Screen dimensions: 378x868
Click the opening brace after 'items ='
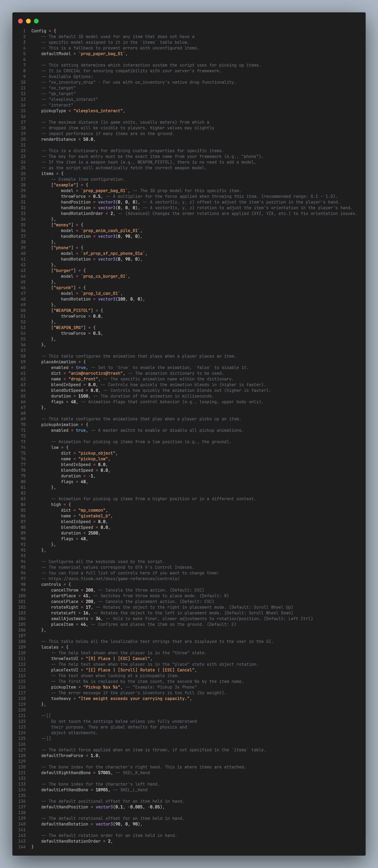tap(62, 174)
